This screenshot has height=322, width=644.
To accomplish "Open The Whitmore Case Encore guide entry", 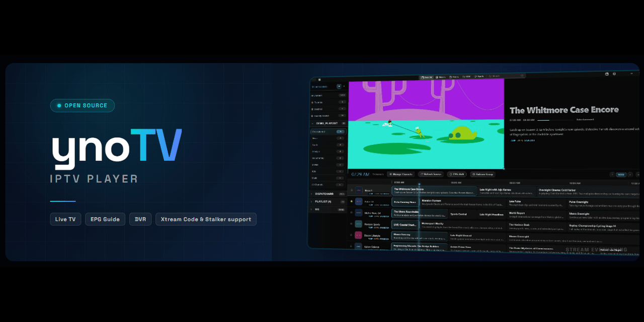I will pos(434,191).
